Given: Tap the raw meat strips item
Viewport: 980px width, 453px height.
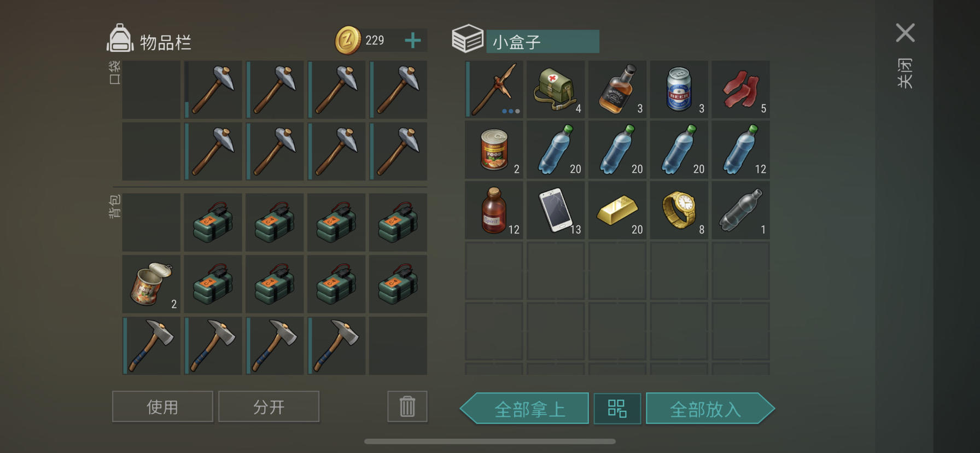Looking at the screenshot, I should [x=740, y=89].
